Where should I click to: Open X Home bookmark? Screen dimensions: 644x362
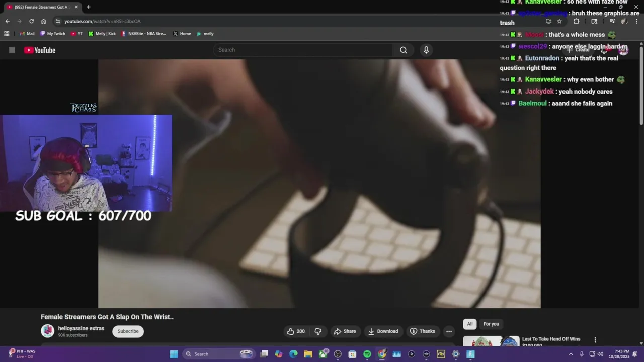click(x=182, y=34)
